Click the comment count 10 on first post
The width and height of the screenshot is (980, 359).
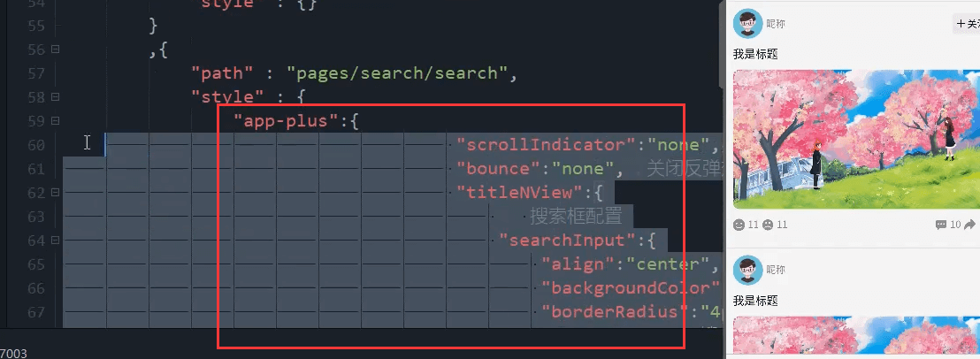click(955, 225)
